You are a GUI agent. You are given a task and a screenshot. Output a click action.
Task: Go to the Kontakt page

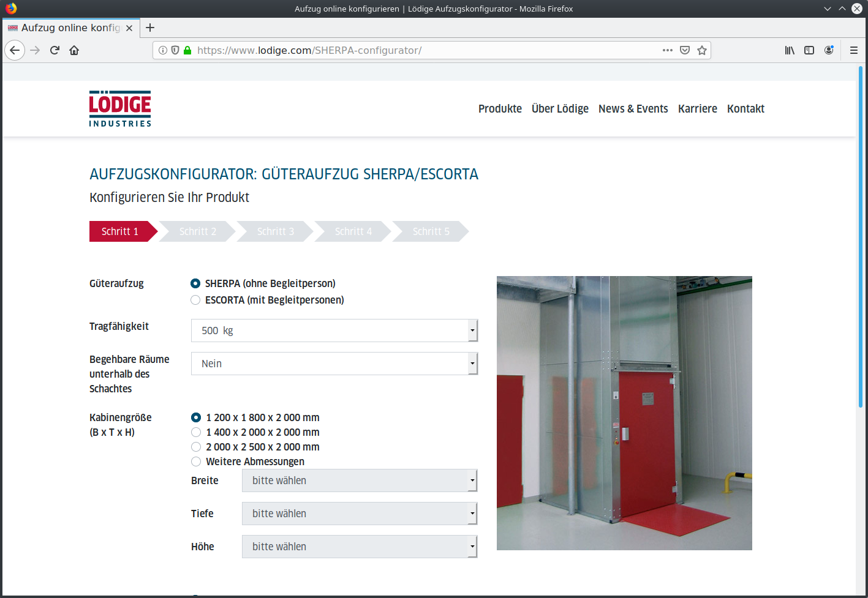click(745, 109)
